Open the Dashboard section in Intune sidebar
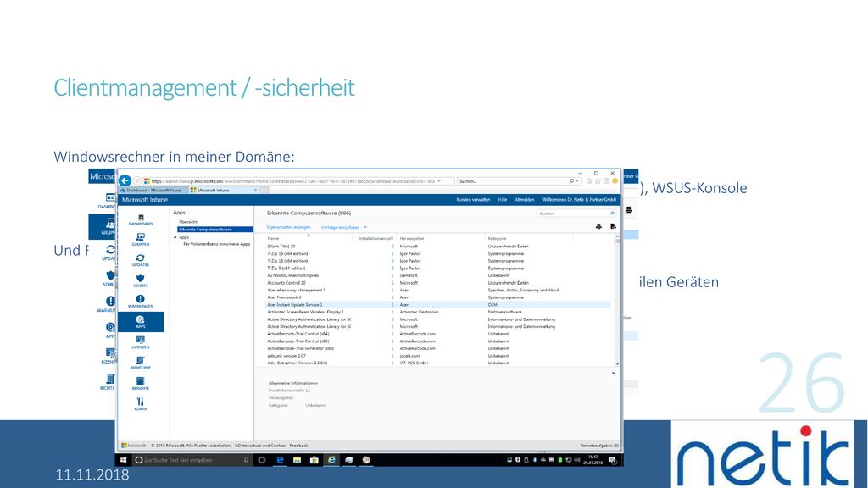The image size is (868, 488). [x=141, y=220]
